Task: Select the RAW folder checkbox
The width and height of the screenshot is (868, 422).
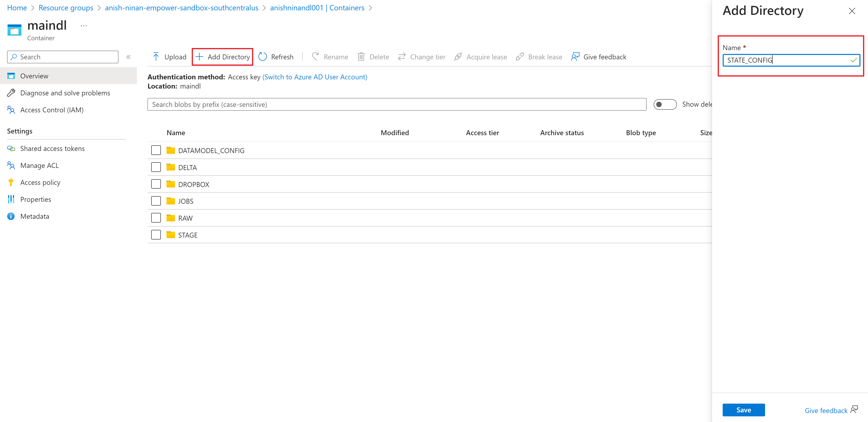Action: coord(156,218)
